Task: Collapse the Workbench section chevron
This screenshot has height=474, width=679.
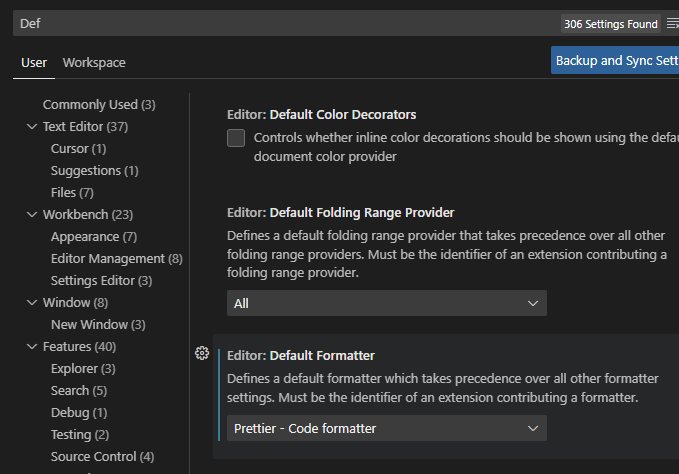Action: [x=32, y=215]
